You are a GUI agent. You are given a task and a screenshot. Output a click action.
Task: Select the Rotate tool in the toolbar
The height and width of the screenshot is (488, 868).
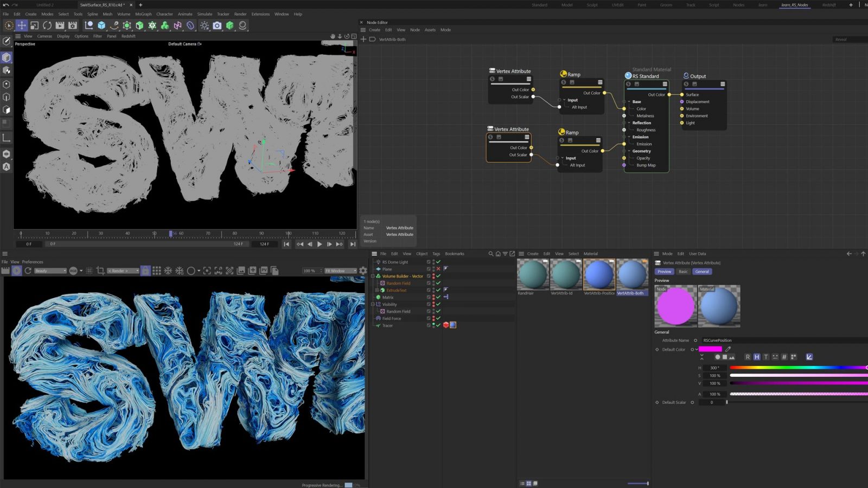(x=47, y=25)
